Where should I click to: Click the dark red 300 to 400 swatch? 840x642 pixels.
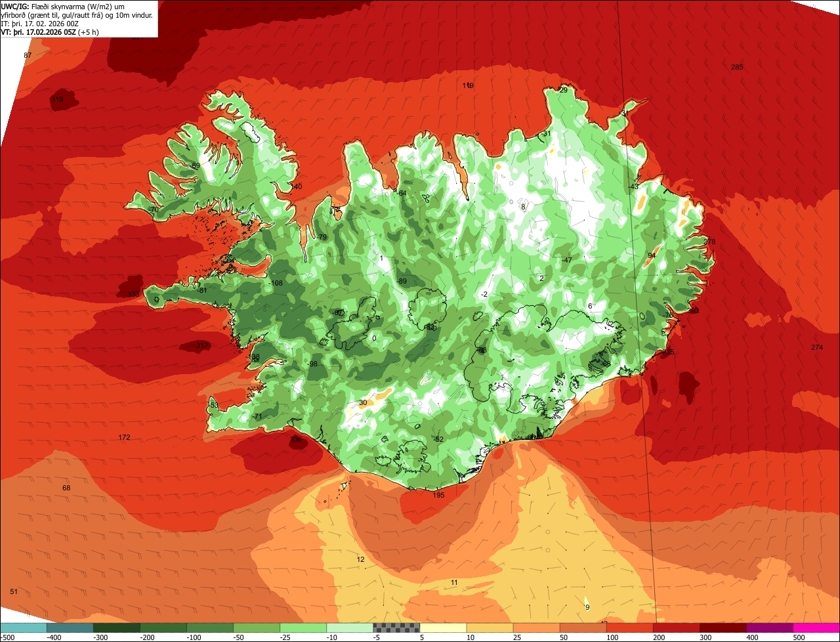tap(722, 628)
